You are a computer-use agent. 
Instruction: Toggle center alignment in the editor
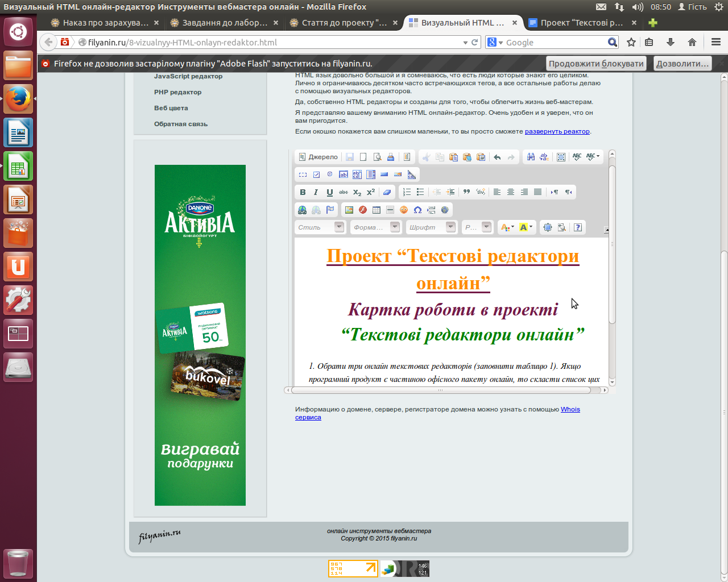[x=511, y=192]
